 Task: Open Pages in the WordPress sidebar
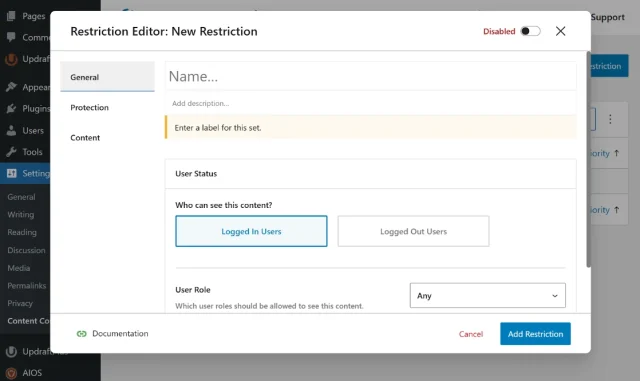pos(33,16)
